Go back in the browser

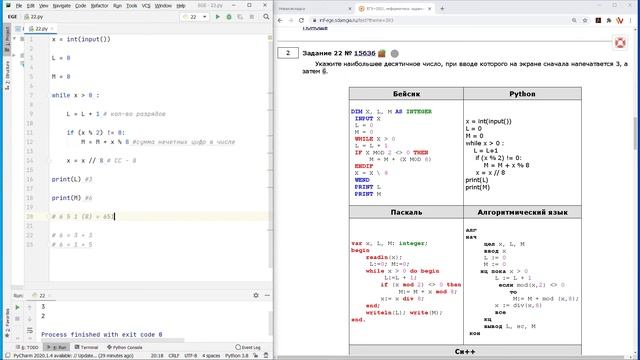point(280,20)
